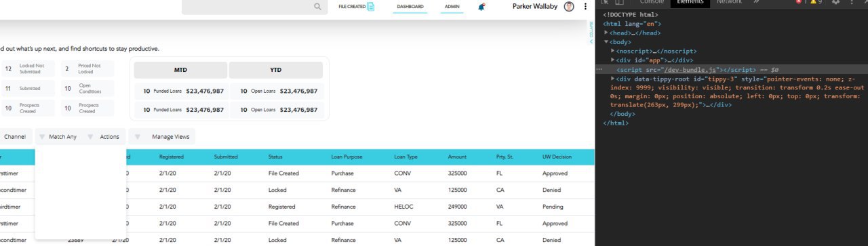868x246 pixels.
Task: Go to the DASHBOARD nav tab
Action: point(410,7)
